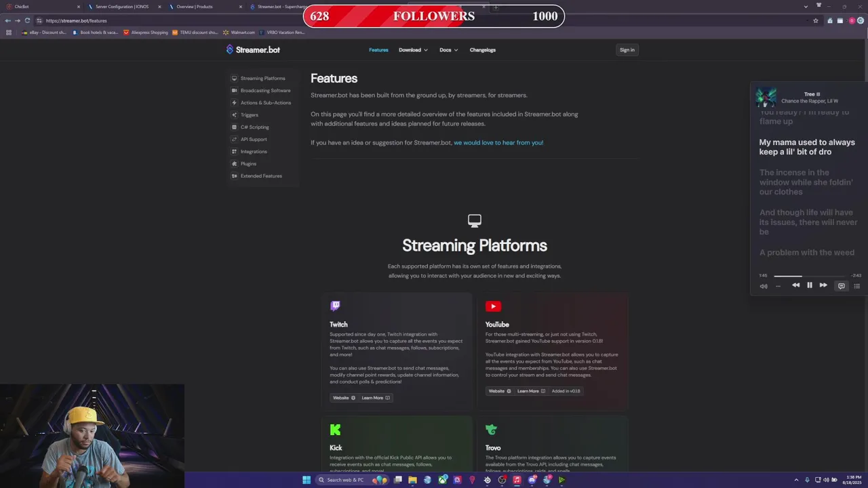This screenshot has height=488, width=868.
Task: Bookmark the page with the star icon
Action: click(816, 20)
